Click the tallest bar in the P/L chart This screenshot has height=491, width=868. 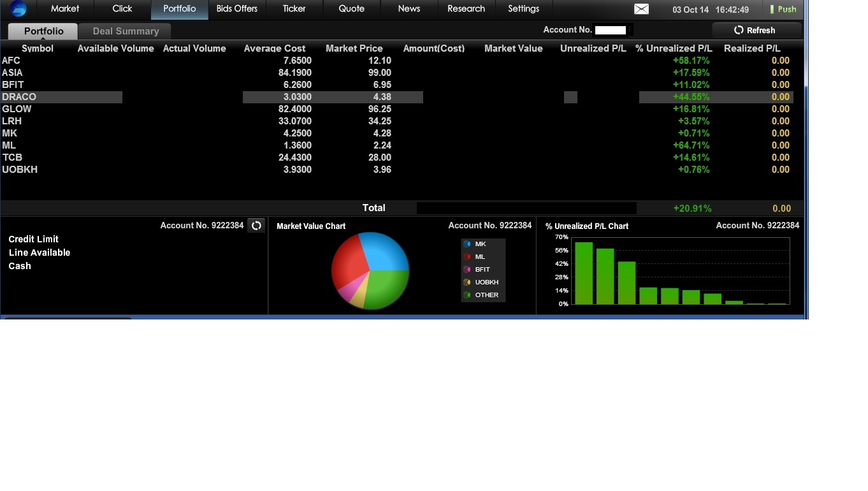[584, 273]
